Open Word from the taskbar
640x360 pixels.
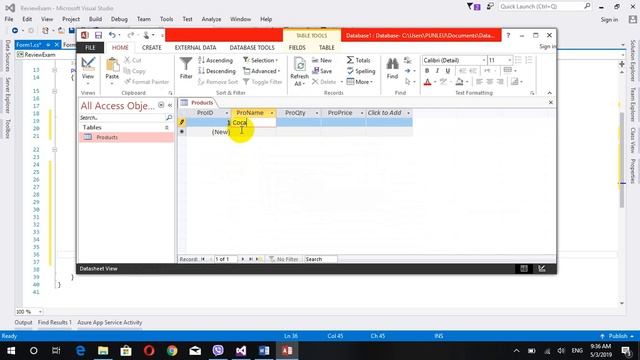tap(264, 351)
